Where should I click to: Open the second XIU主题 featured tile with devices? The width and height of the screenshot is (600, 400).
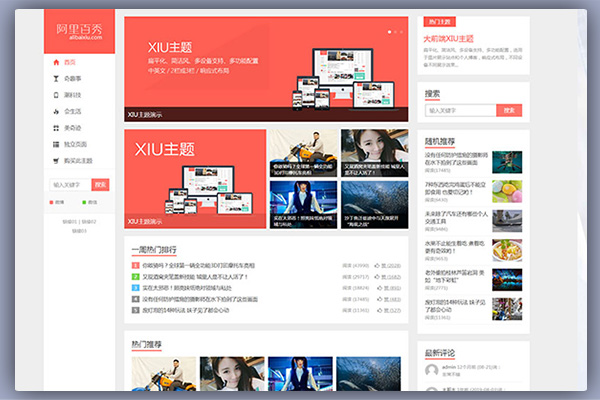195,179
